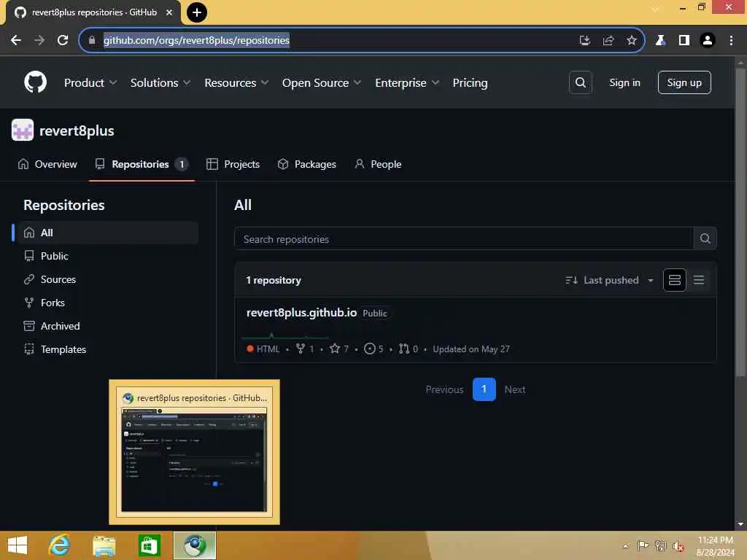Bookmark this page with the star icon
747x560 pixels.
pyautogui.click(x=631, y=41)
